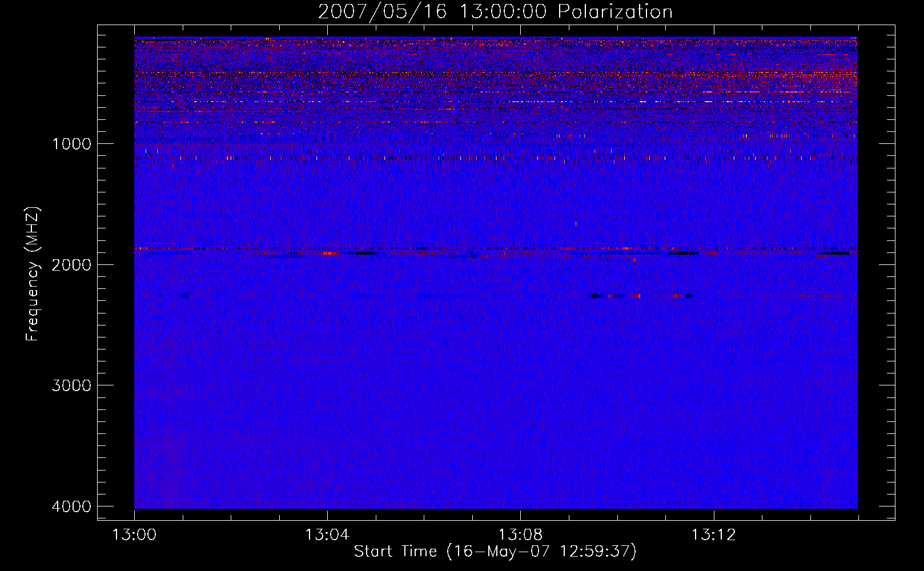Click the '1000' frequency tick label
Image resolution: width=924 pixels, height=571 pixels.
(71, 144)
